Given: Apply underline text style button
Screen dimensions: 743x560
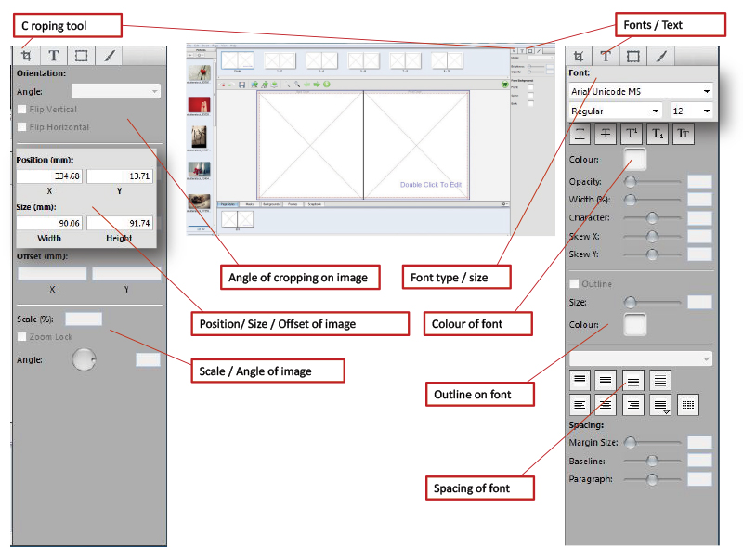Looking at the screenshot, I should [x=580, y=135].
